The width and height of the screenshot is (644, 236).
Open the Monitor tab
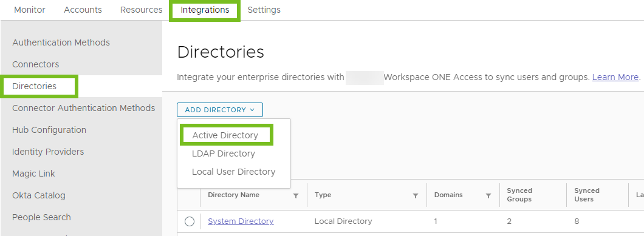tap(30, 10)
